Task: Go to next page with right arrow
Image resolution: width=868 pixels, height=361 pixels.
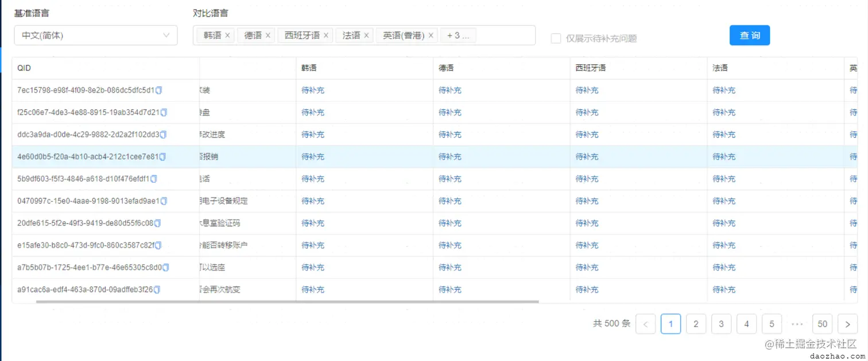Action: pyautogui.click(x=847, y=324)
